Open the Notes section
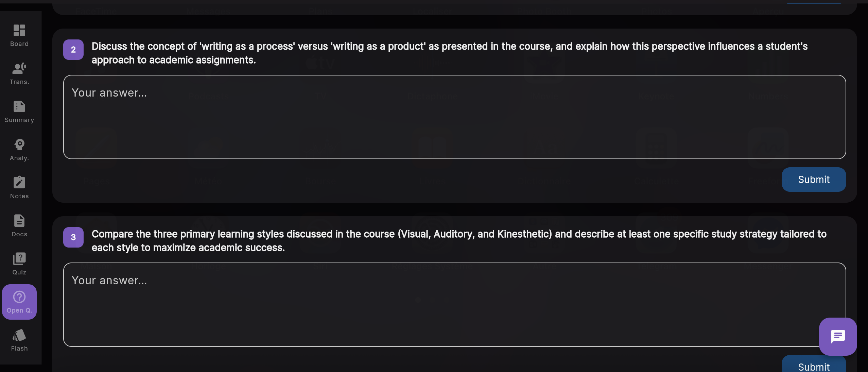The height and width of the screenshot is (372, 868). pyautogui.click(x=19, y=187)
